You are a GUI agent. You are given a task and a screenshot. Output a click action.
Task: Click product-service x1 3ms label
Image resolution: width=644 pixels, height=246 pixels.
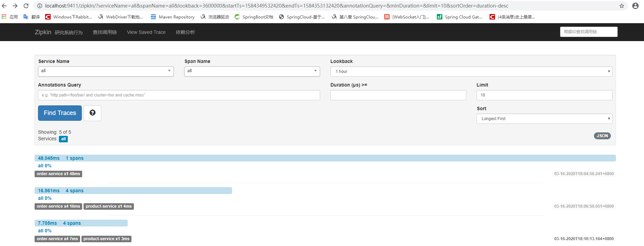tap(106, 239)
